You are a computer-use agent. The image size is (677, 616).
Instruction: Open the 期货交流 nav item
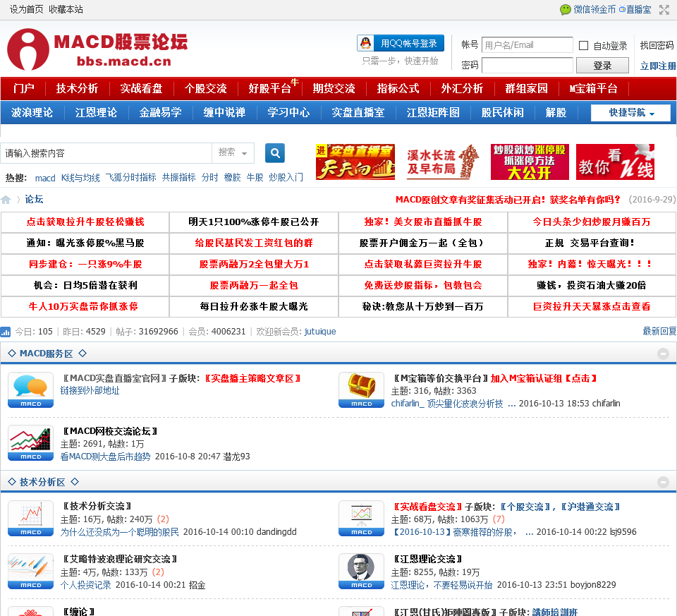pyautogui.click(x=334, y=89)
